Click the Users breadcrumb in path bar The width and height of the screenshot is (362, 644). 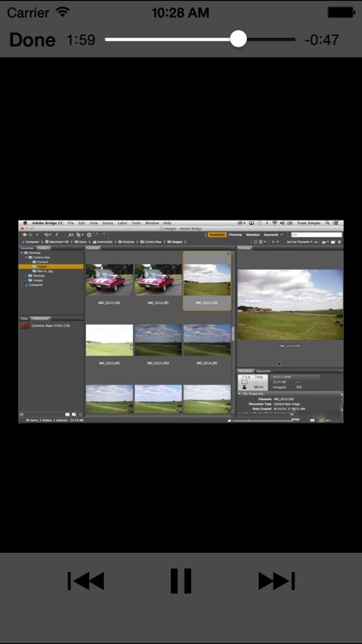(x=81, y=242)
